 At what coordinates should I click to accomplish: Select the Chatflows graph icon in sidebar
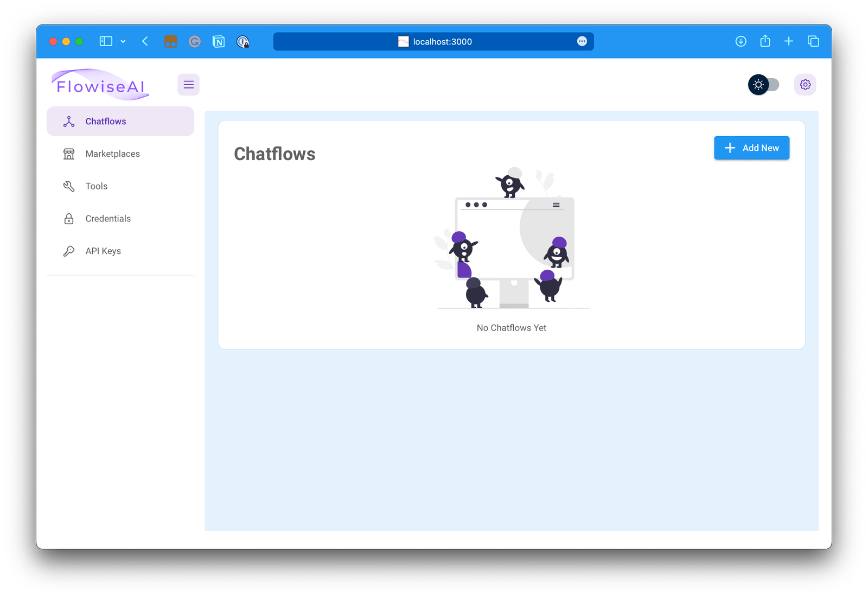click(68, 121)
